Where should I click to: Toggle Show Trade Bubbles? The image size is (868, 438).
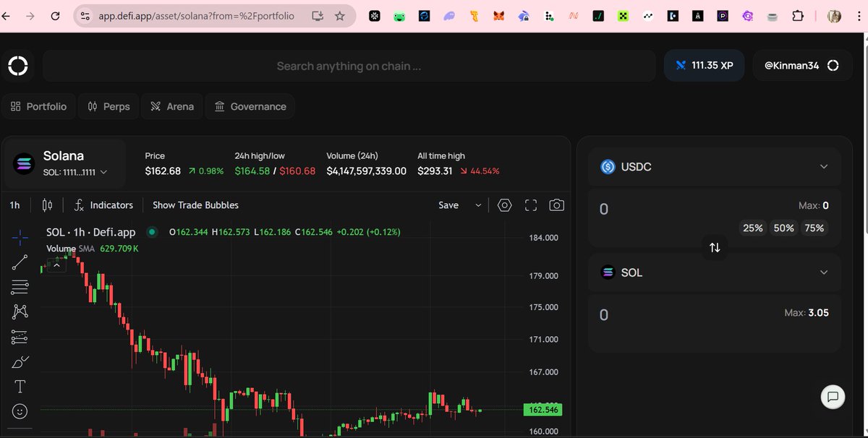tap(195, 205)
